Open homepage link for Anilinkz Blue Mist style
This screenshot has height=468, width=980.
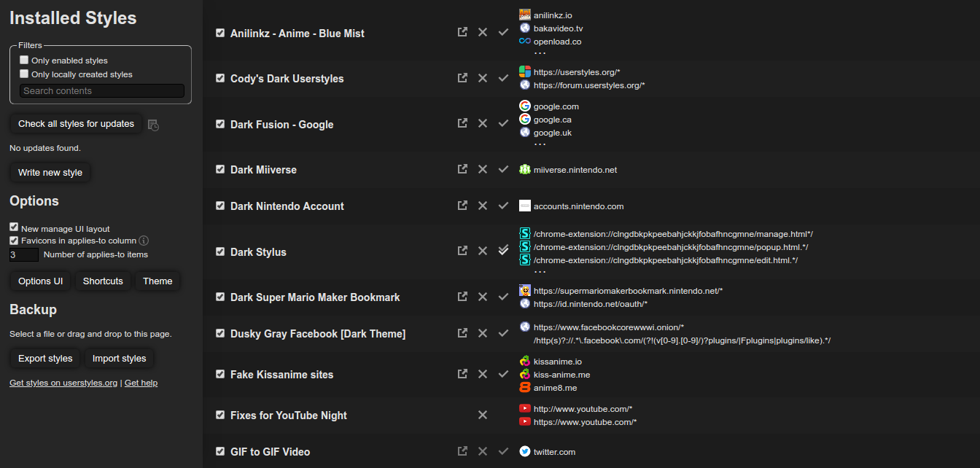click(x=462, y=32)
